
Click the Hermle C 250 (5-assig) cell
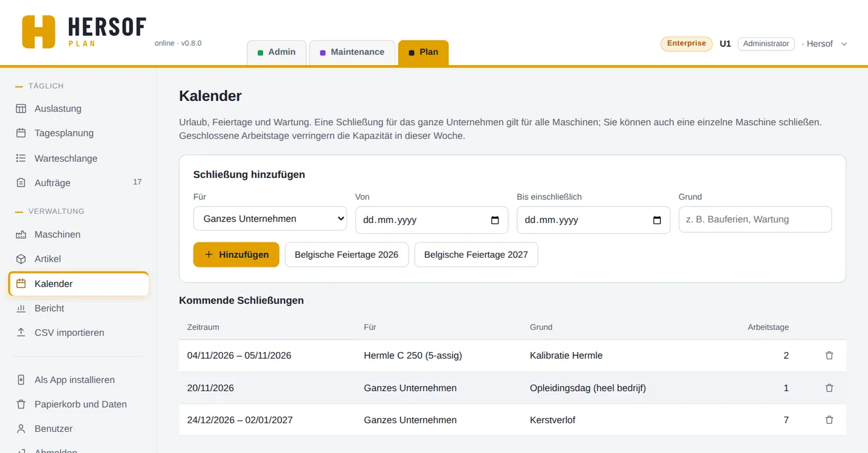coord(413,356)
